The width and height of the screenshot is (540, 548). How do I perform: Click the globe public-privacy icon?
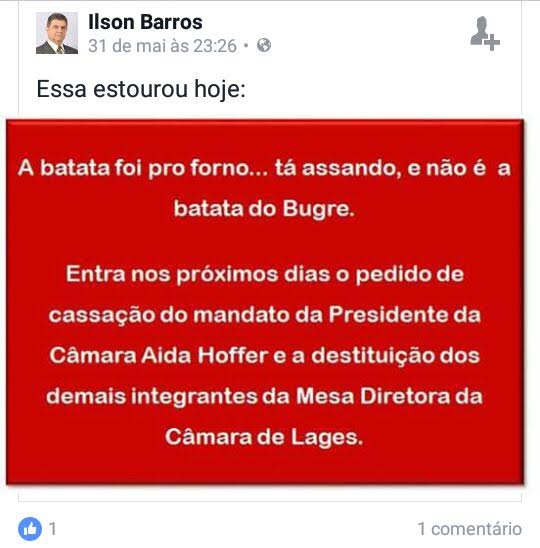(264, 45)
